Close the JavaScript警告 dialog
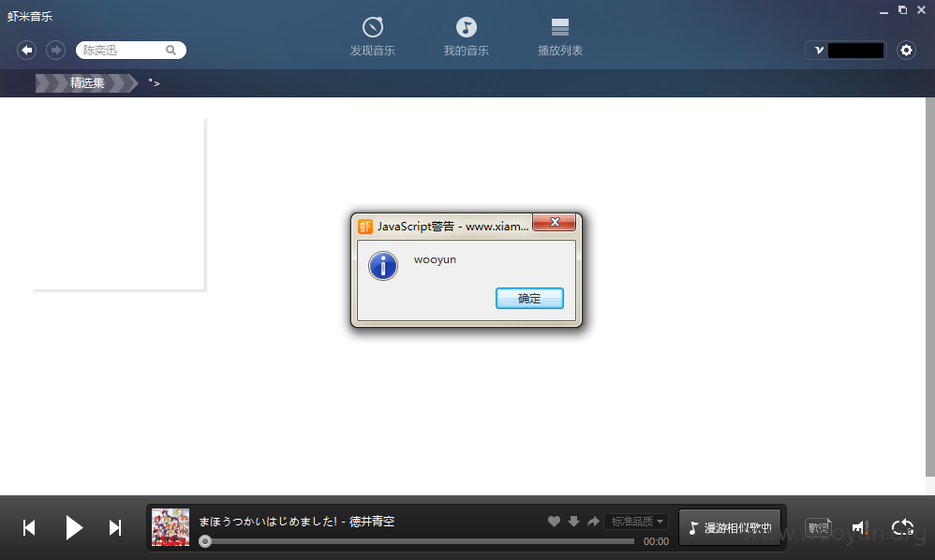 pyautogui.click(x=555, y=222)
